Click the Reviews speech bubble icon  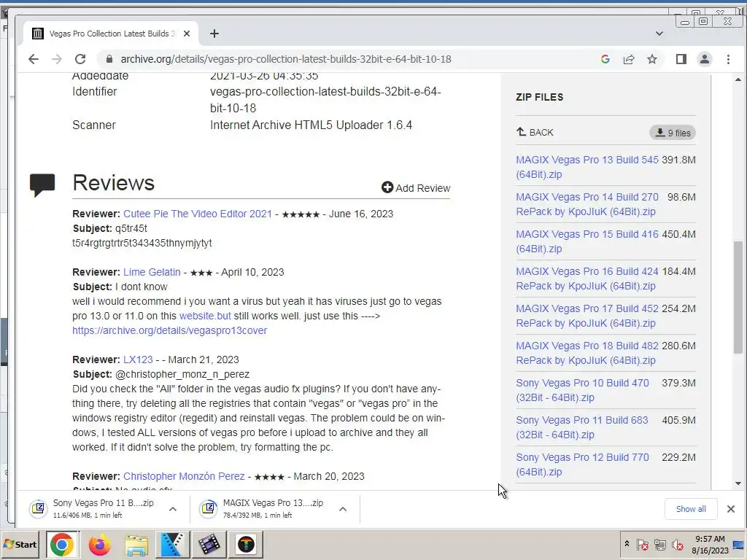point(42,184)
